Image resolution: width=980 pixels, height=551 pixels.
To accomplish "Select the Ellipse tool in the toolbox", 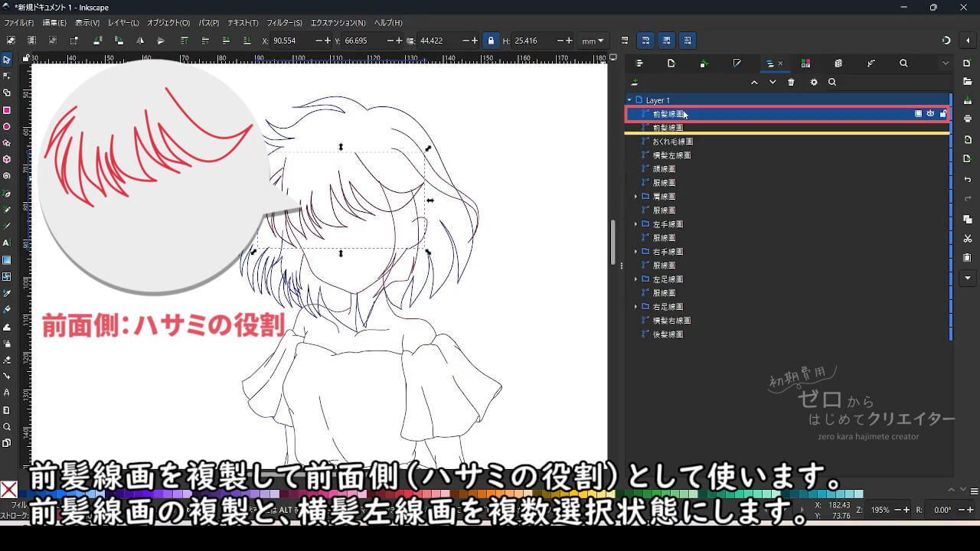I will coord(7,127).
